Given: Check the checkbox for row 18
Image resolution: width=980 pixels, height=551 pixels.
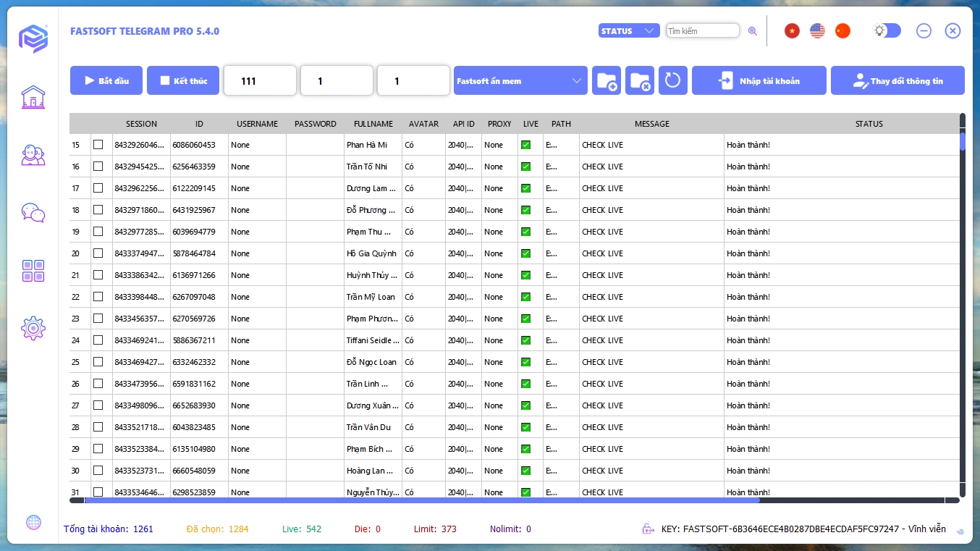Looking at the screenshot, I should pos(98,210).
